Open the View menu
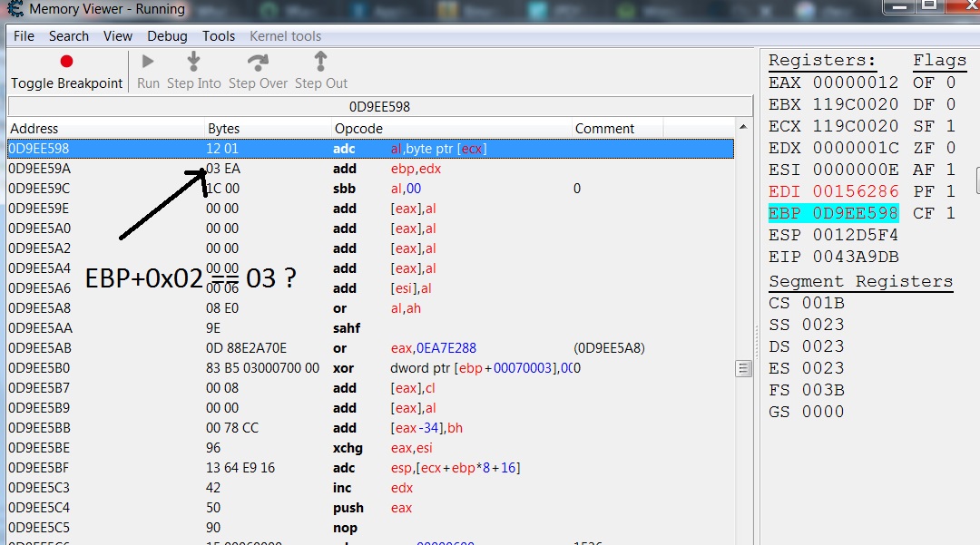The width and height of the screenshot is (980, 545). point(118,36)
